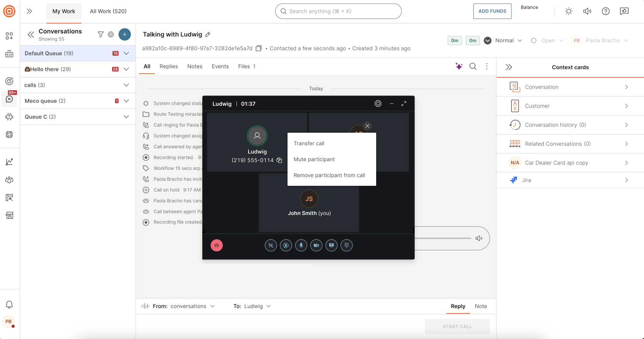Choose Transfer call from participant menu

(x=332, y=143)
